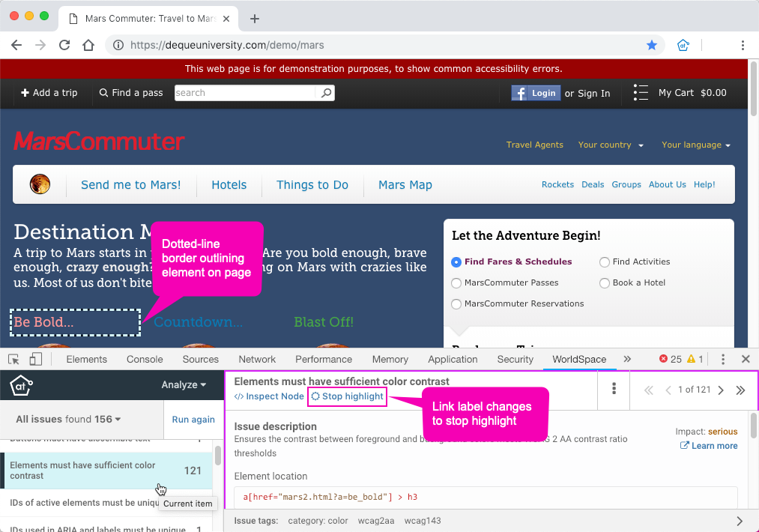Click the Things to Do link
The height and width of the screenshot is (532, 759).
tap(312, 185)
